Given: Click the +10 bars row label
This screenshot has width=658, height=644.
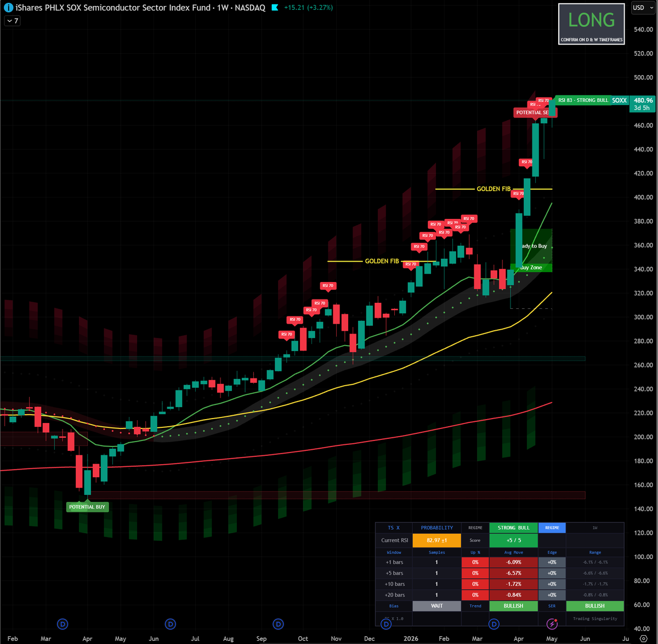Looking at the screenshot, I should [394, 584].
